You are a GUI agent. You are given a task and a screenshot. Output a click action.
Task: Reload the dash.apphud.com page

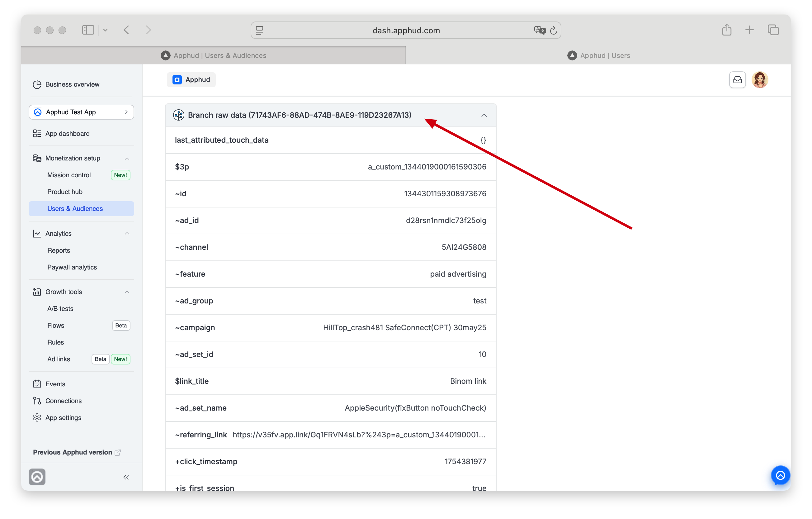pyautogui.click(x=553, y=30)
